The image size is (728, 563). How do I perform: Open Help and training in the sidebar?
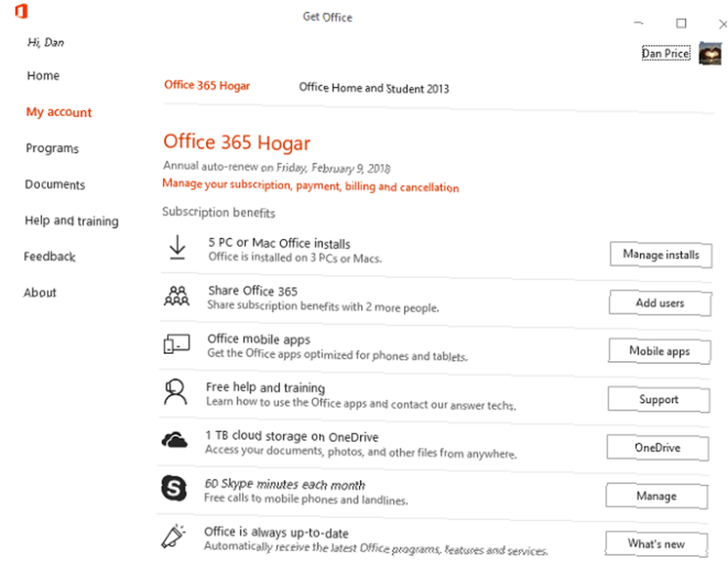71,221
